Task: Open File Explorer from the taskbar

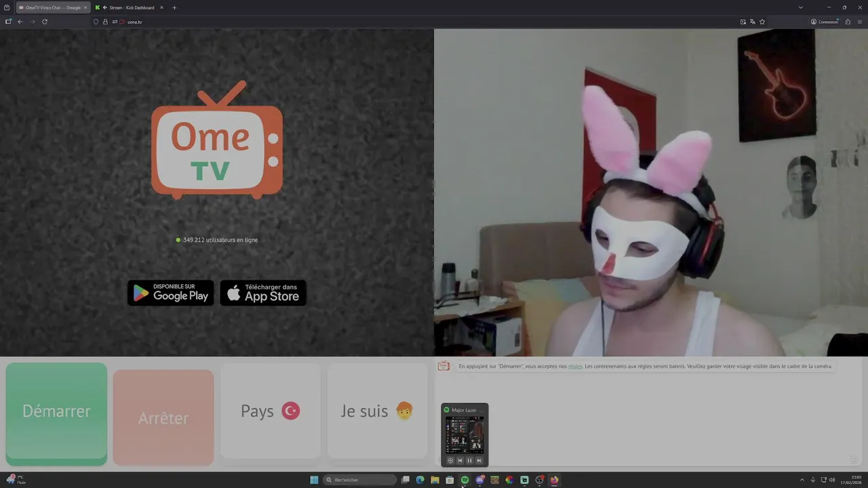Action: coord(435,480)
